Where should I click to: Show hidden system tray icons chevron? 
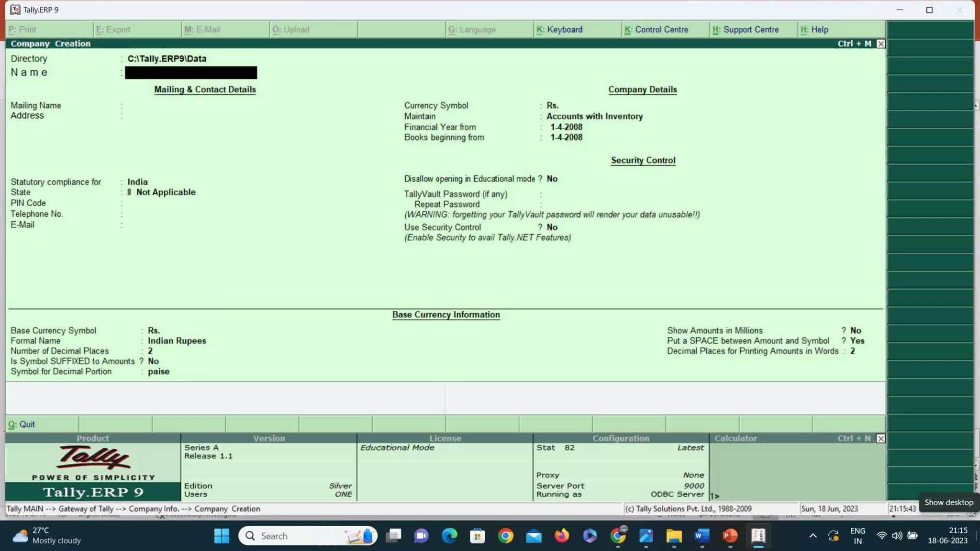813,536
